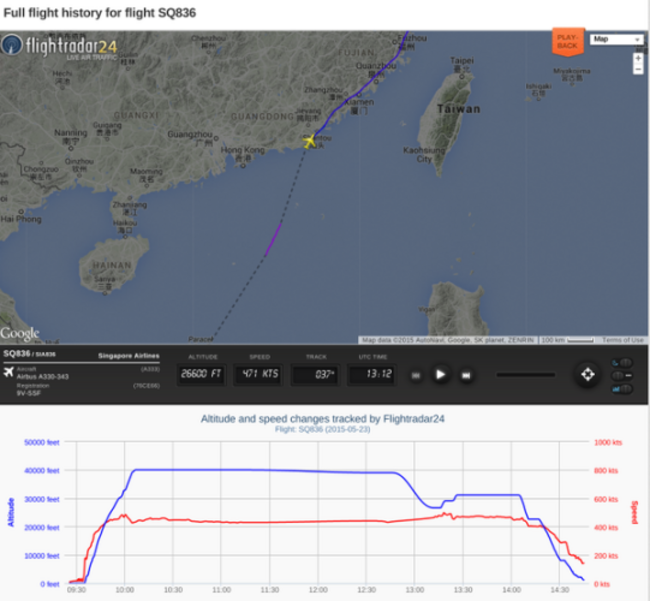
Task: Open the Map type dropdown
Action: coord(616,39)
